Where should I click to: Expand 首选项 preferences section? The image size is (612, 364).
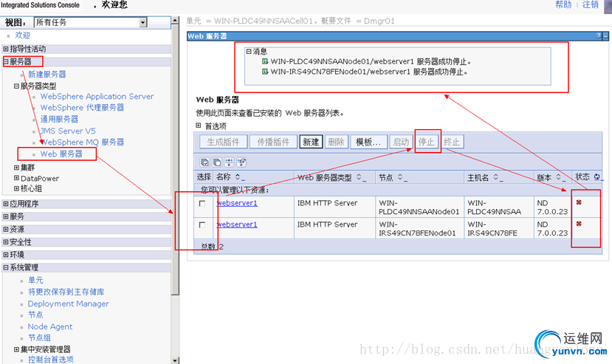(x=199, y=126)
